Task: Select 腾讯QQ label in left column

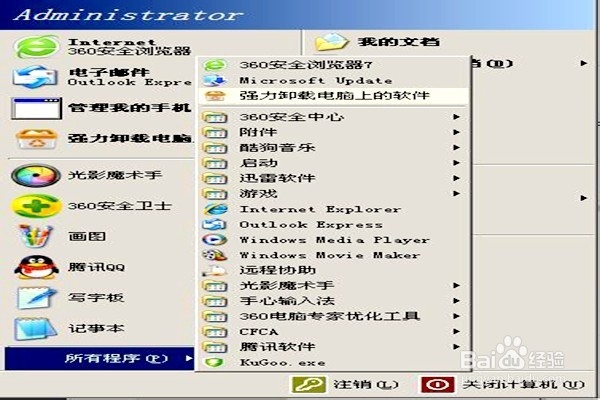Action: 96,267
